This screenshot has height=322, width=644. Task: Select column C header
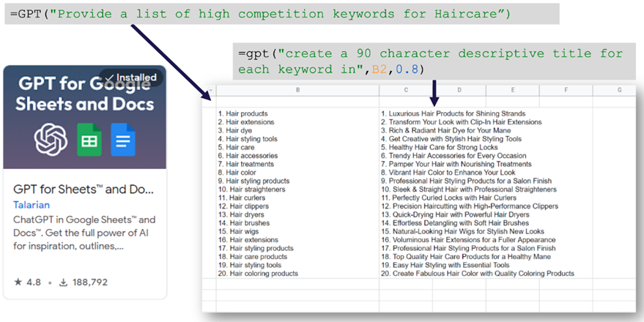tap(406, 90)
